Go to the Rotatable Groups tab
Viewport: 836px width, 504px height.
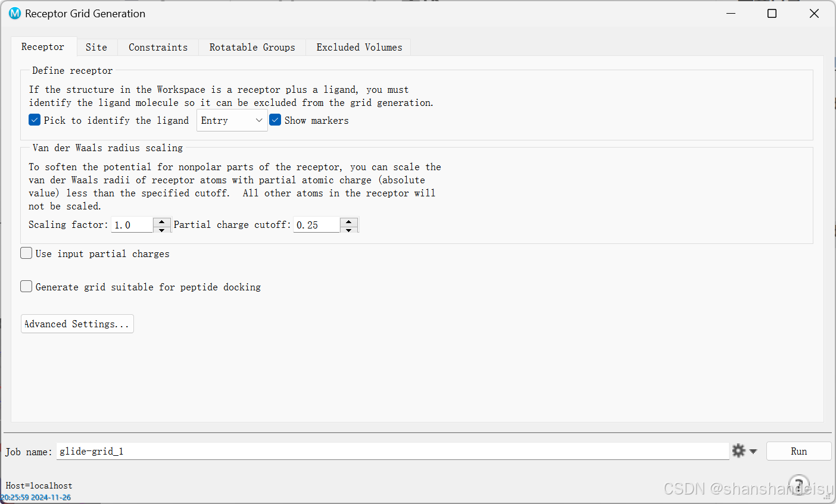pos(252,47)
